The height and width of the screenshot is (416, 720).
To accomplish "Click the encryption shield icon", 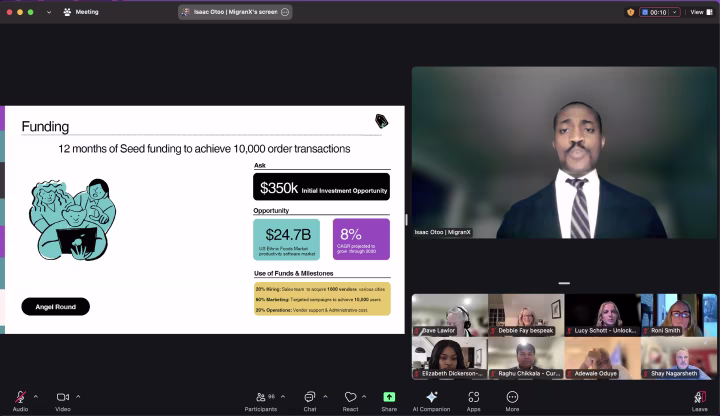I will (630, 12).
